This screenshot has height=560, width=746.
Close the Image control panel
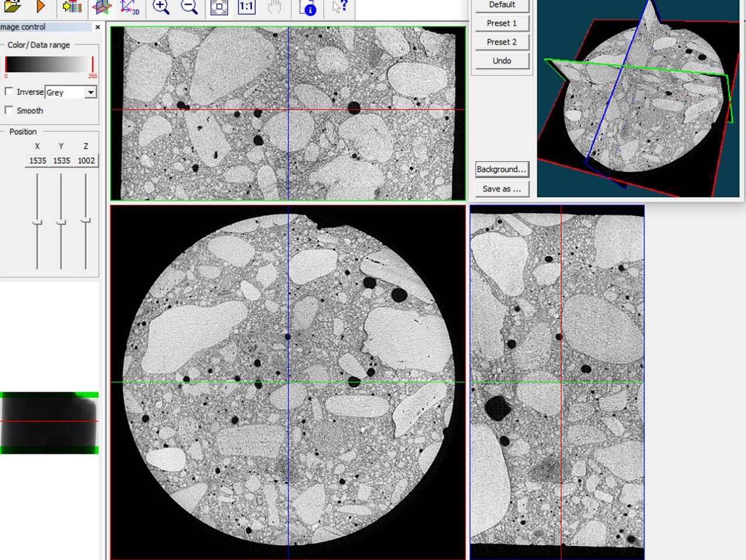point(97,27)
